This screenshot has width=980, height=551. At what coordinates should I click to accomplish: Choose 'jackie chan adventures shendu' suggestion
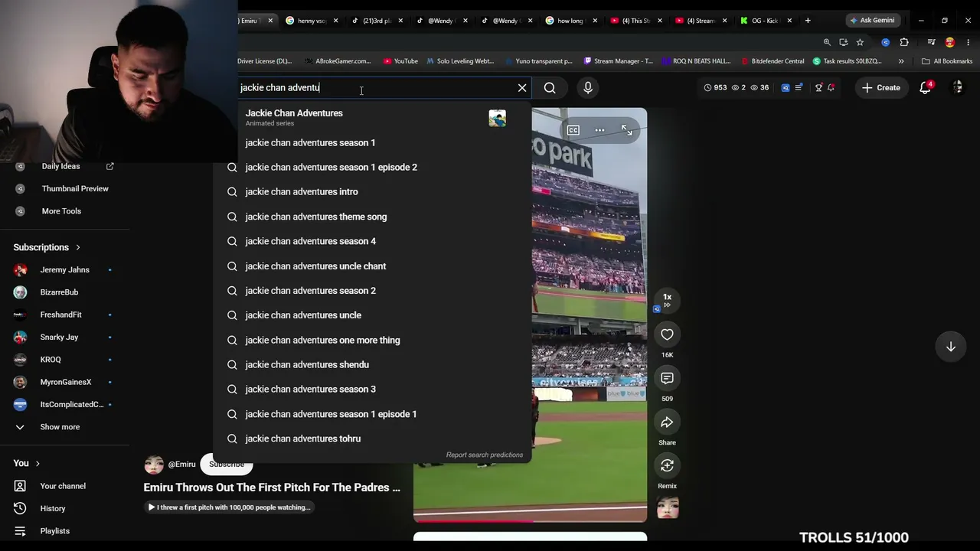[372, 364]
